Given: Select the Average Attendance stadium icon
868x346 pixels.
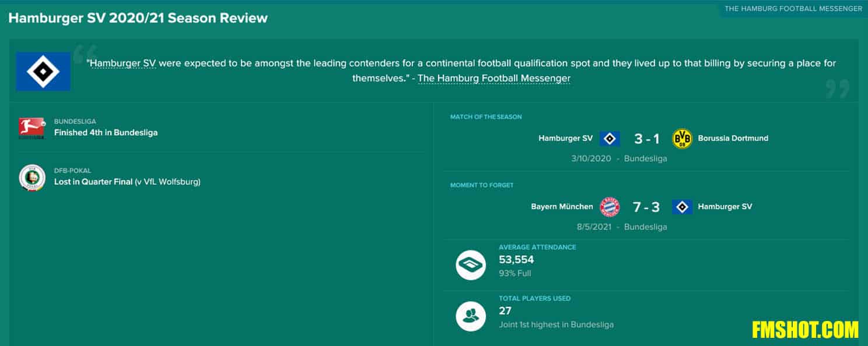Looking at the screenshot, I should click(x=471, y=265).
